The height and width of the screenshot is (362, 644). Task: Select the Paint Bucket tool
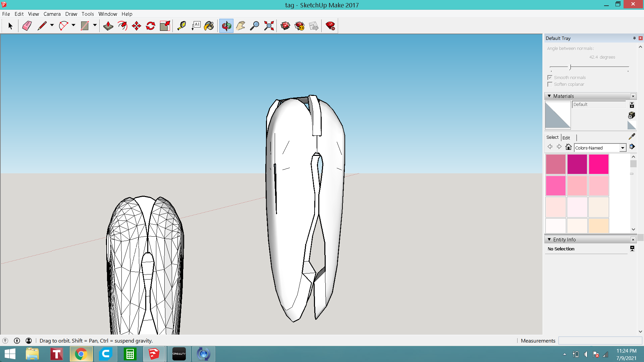[209, 26]
